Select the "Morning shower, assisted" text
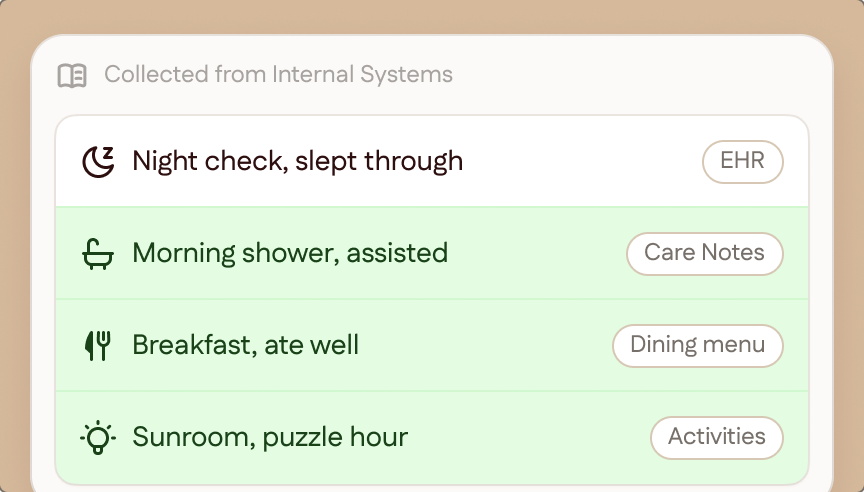Viewport: 864px width, 492px height. click(x=290, y=253)
